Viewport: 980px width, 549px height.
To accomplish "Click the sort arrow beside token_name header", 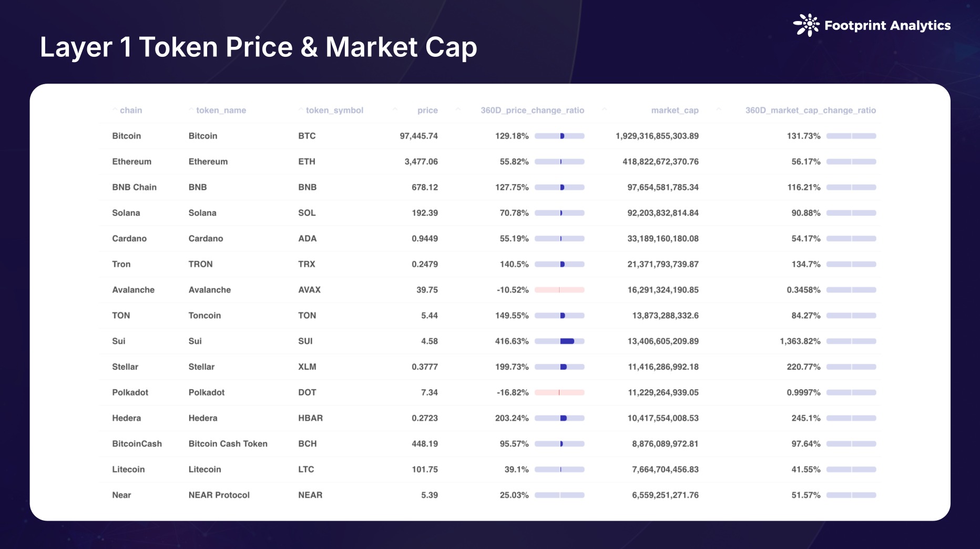I will [191, 110].
